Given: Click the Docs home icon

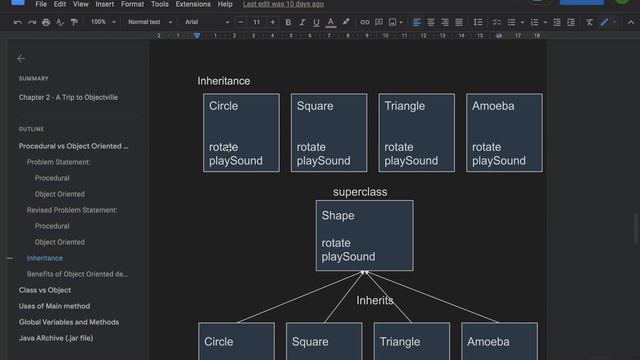Looking at the screenshot, I should (x=18, y=2).
